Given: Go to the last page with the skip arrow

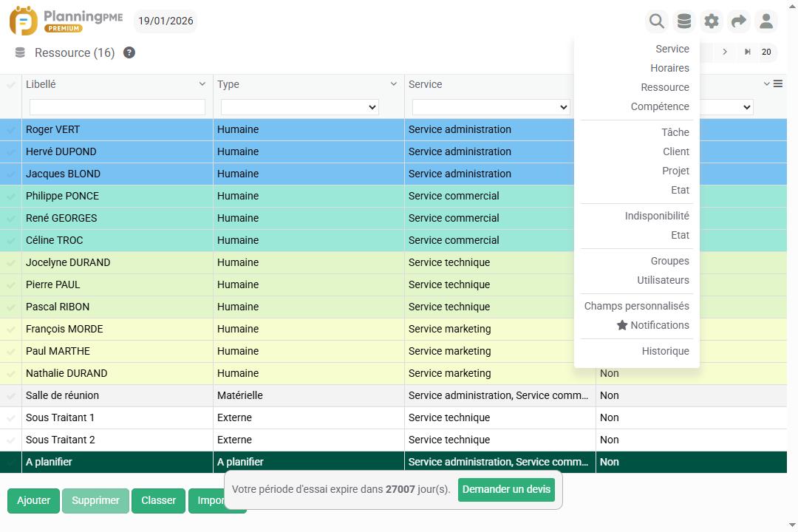Looking at the screenshot, I should pyautogui.click(x=747, y=52).
